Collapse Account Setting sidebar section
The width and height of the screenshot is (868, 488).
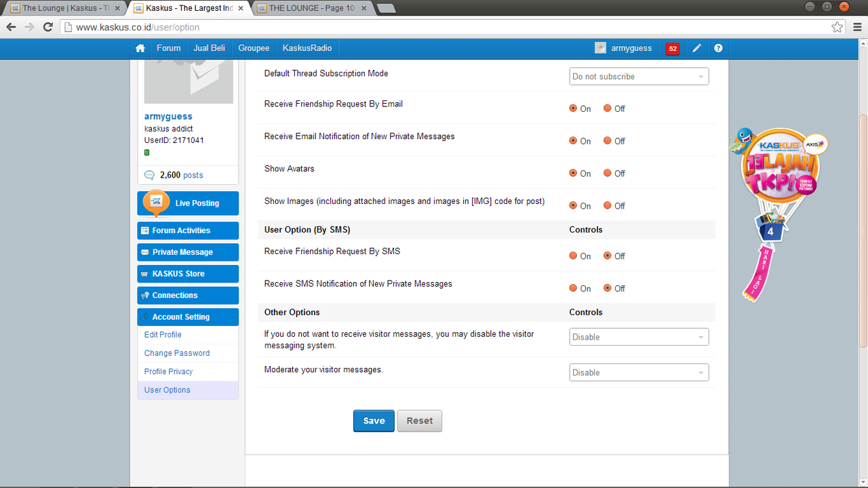click(x=188, y=317)
